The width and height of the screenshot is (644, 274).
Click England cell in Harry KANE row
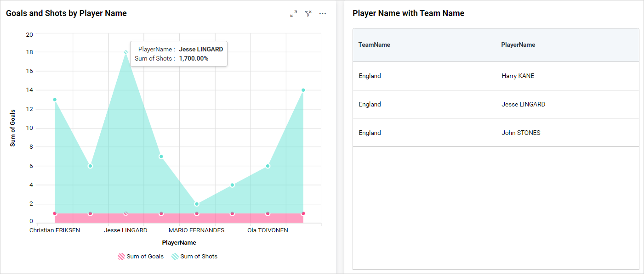tap(370, 76)
